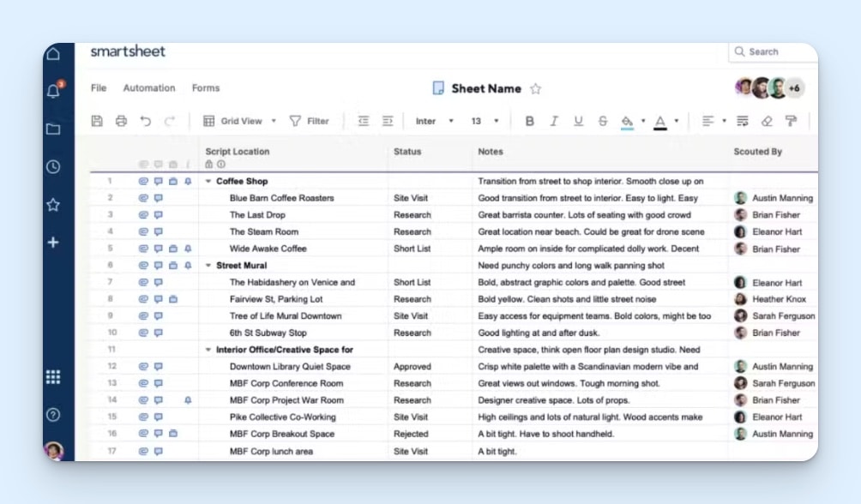Click the Script Location column header
Screen dimensions: 861x504
pos(238,152)
